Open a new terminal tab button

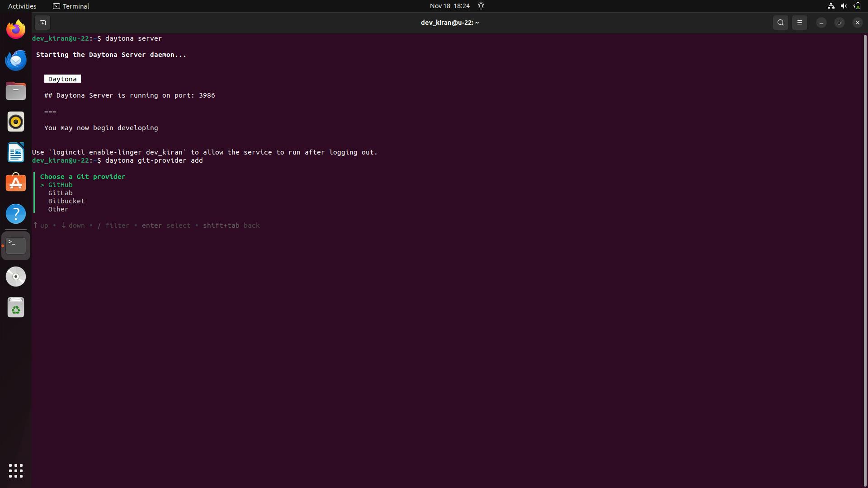pyautogui.click(x=42, y=23)
